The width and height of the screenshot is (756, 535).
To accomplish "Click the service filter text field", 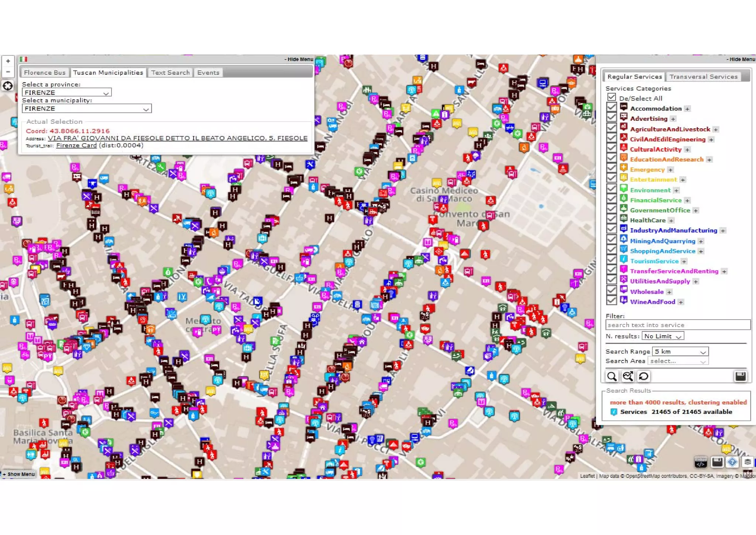I will 678,325.
